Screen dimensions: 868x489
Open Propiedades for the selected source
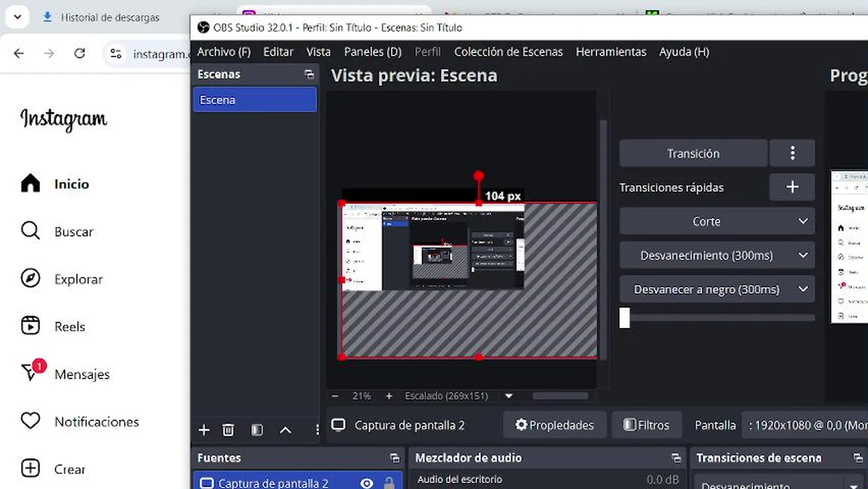pyautogui.click(x=555, y=425)
